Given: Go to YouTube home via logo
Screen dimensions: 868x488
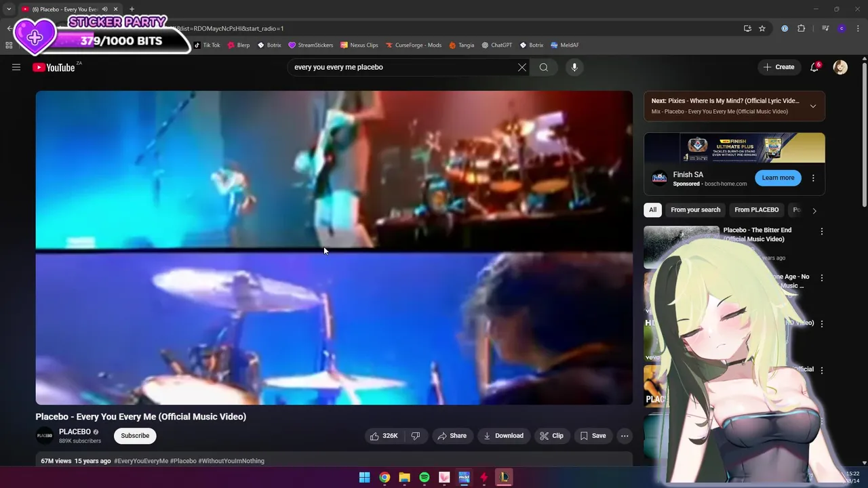Looking at the screenshot, I should 54,67.
